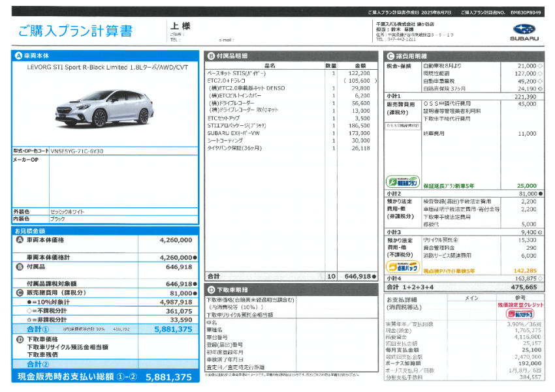Screen dimensions: 555x392
Task: Click the interior color ブラック
Action: (57, 219)
